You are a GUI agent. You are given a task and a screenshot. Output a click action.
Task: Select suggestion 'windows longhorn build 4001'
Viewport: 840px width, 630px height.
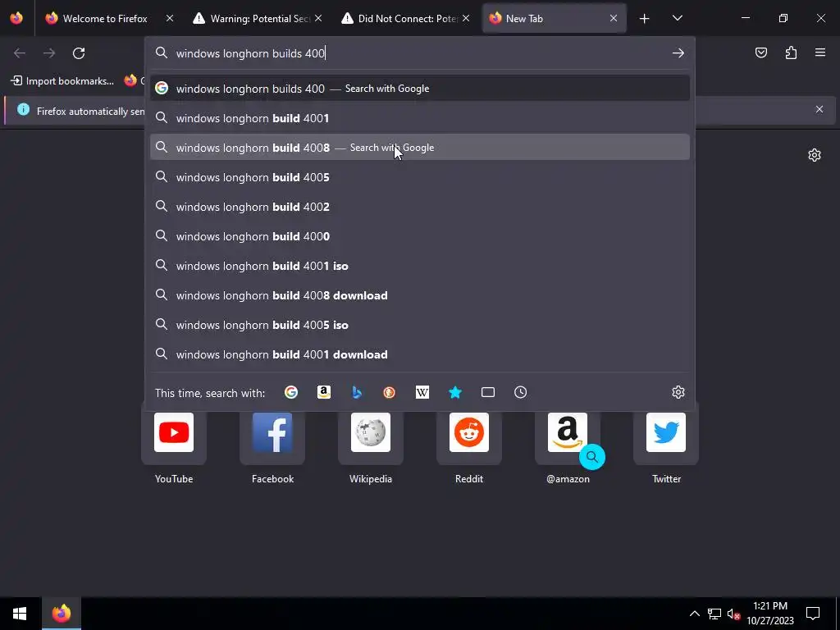420,118
